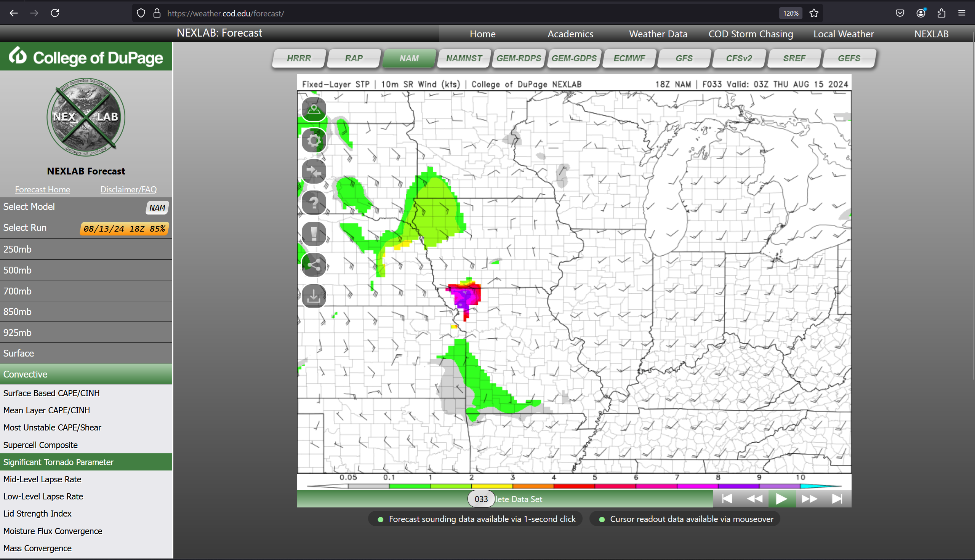This screenshot has height=560, width=975.
Task: Select Mid-Level Lapse Rate product
Action: coord(86,479)
